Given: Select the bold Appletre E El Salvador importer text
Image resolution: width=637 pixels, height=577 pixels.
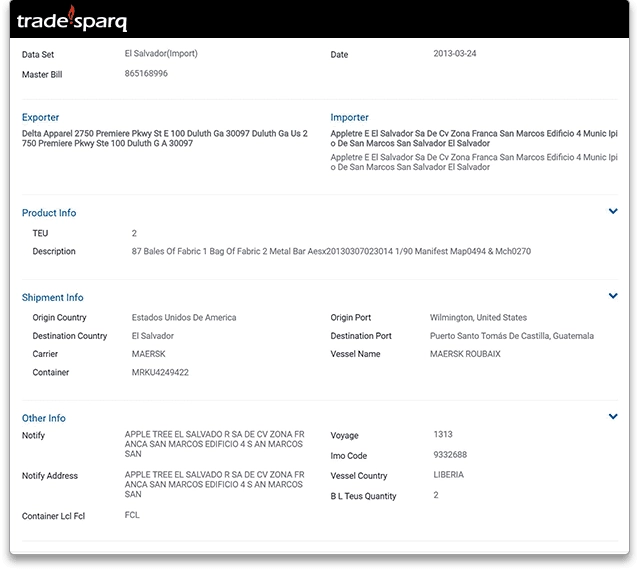Looking at the screenshot, I should (474, 138).
